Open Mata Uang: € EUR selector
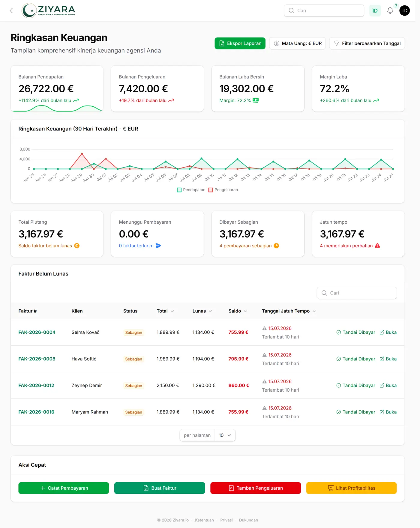The width and height of the screenshot is (420, 528). (x=297, y=43)
